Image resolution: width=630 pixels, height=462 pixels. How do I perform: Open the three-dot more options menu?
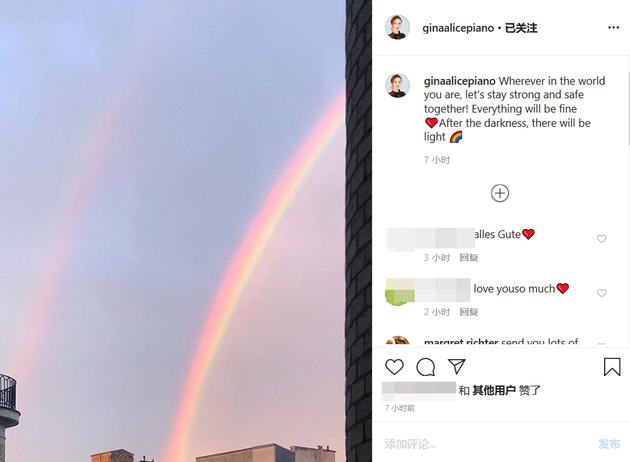(x=613, y=27)
